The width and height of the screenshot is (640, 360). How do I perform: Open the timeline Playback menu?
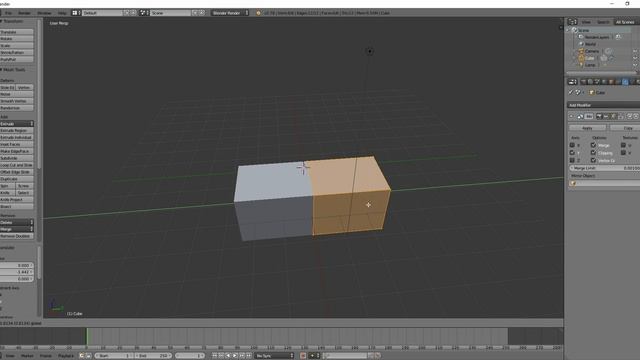click(66, 356)
